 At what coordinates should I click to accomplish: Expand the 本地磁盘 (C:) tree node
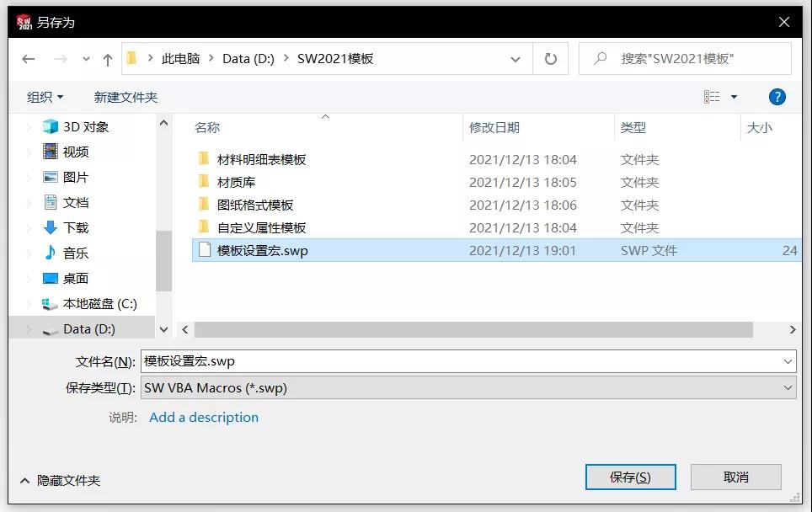tap(29, 304)
